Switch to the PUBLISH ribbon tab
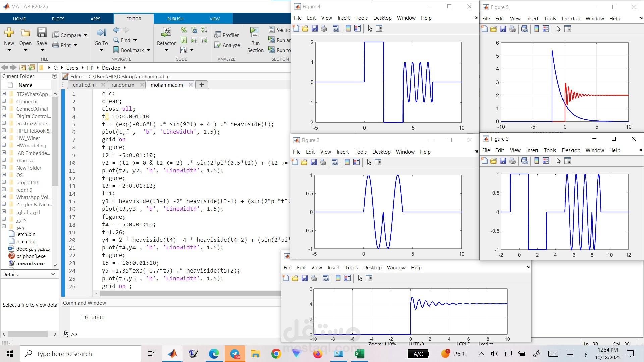 tap(175, 19)
